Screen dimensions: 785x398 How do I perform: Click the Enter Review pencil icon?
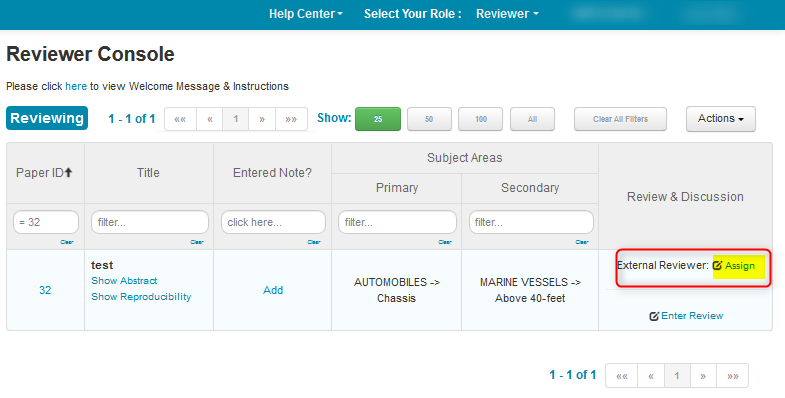[654, 316]
